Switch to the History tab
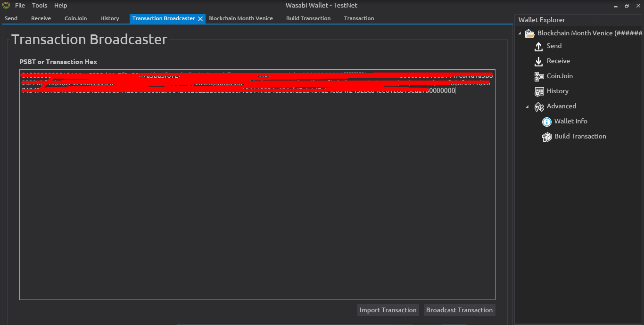644x325 pixels. [x=110, y=18]
